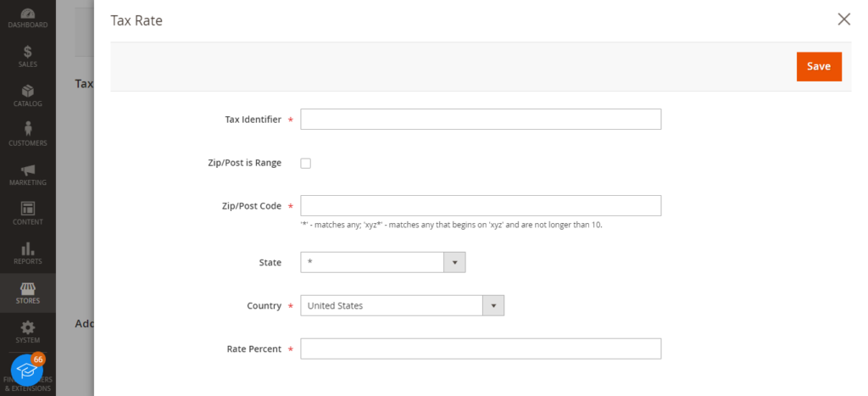Open the System gear icon menu
This screenshot has height=396, width=868.
28,332
